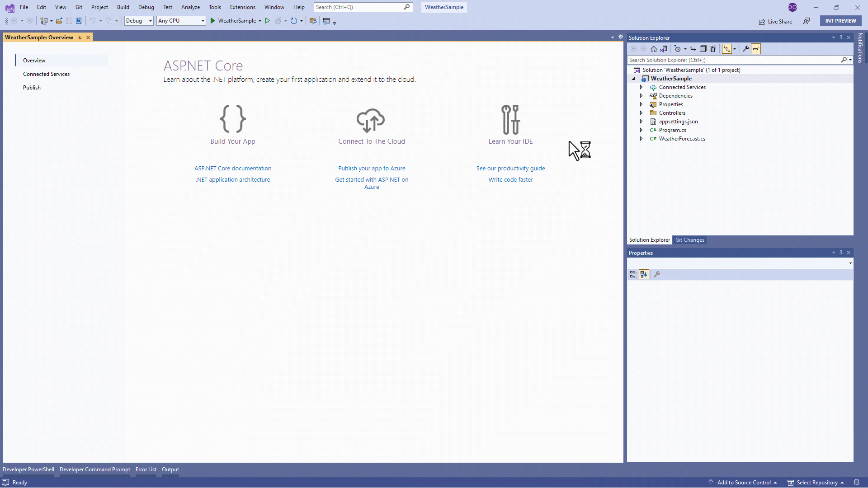Open the notifications bell in status bar

pyautogui.click(x=856, y=482)
